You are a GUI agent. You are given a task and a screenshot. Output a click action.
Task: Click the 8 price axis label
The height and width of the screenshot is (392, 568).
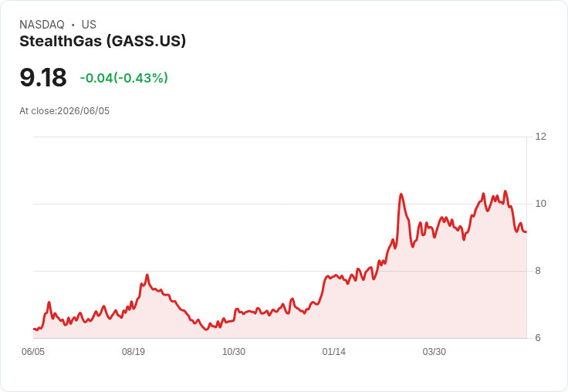pyautogui.click(x=538, y=271)
